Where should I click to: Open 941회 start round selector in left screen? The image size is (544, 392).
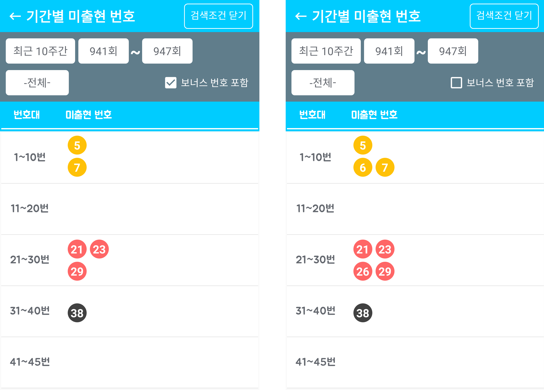tap(103, 51)
